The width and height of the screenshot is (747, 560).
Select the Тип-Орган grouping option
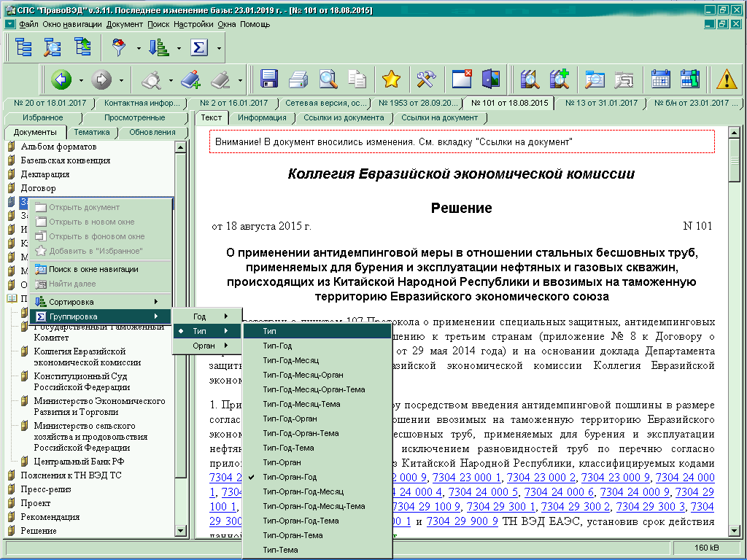pyautogui.click(x=317, y=462)
